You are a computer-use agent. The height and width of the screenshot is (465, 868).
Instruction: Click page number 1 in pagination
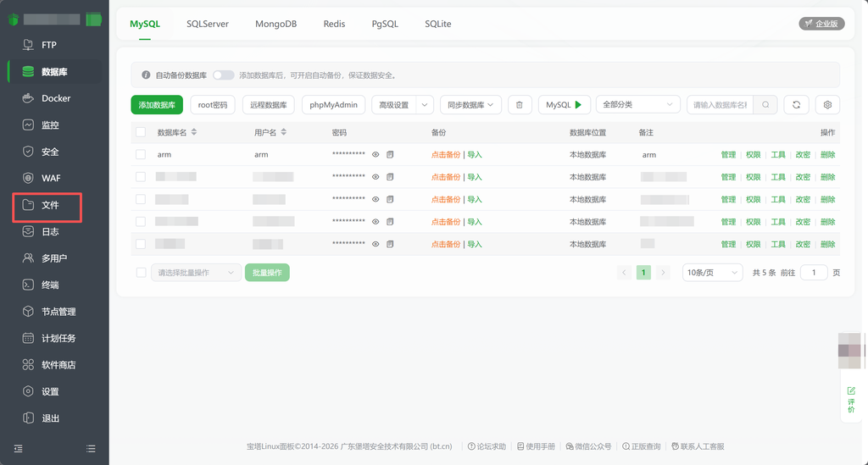(643, 273)
